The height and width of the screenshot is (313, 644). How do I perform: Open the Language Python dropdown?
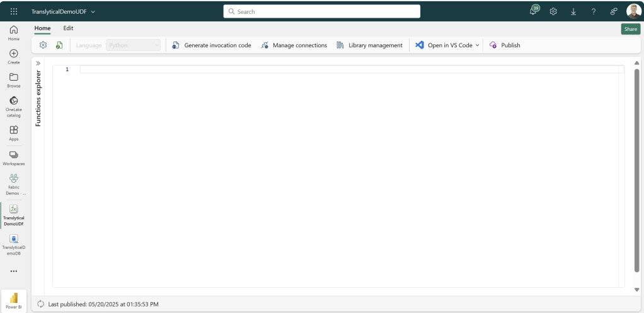coord(134,45)
